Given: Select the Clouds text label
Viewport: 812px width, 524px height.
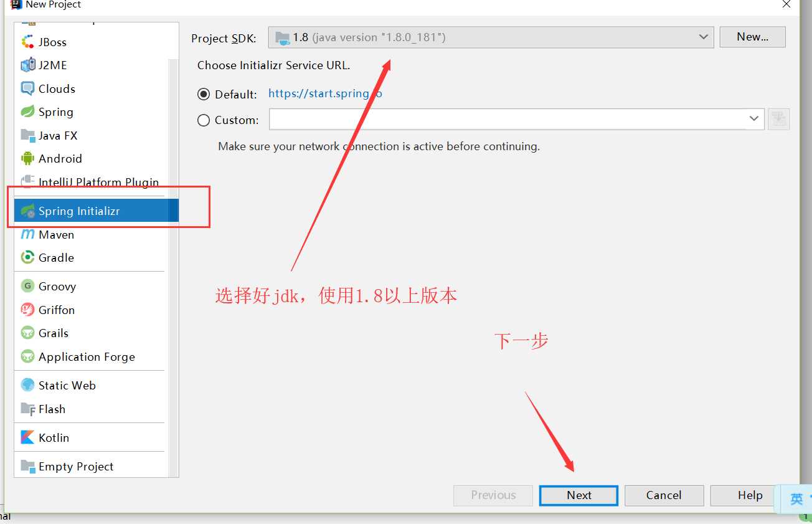Looking at the screenshot, I should 57,89.
